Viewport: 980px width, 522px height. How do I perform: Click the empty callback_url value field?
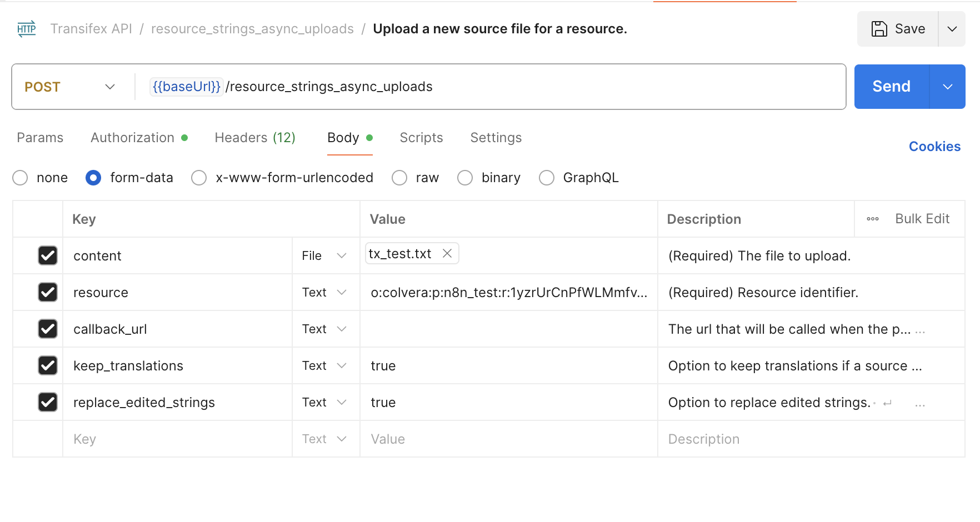coord(508,329)
